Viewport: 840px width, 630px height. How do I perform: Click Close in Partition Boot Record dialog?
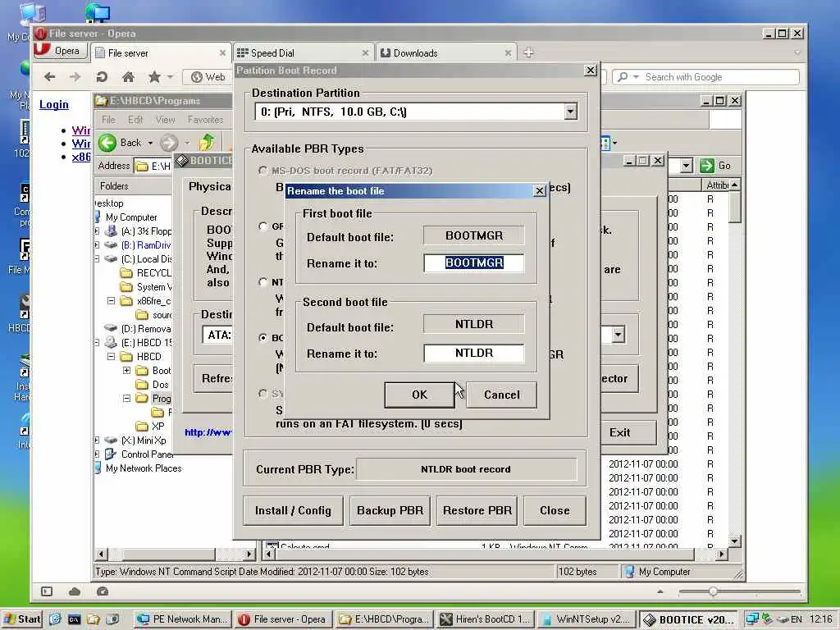pos(555,510)
